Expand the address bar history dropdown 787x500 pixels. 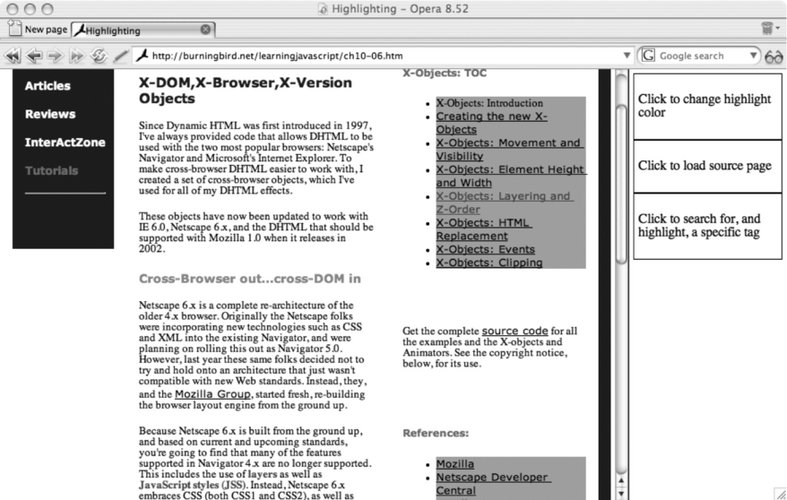[626, 55]
